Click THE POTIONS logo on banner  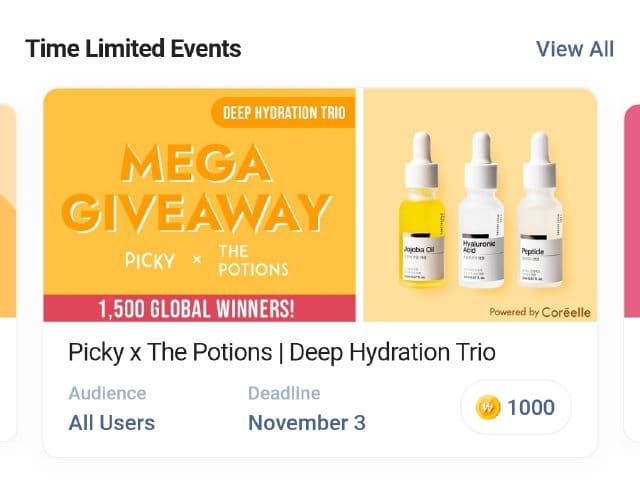(x=252, y=260)
